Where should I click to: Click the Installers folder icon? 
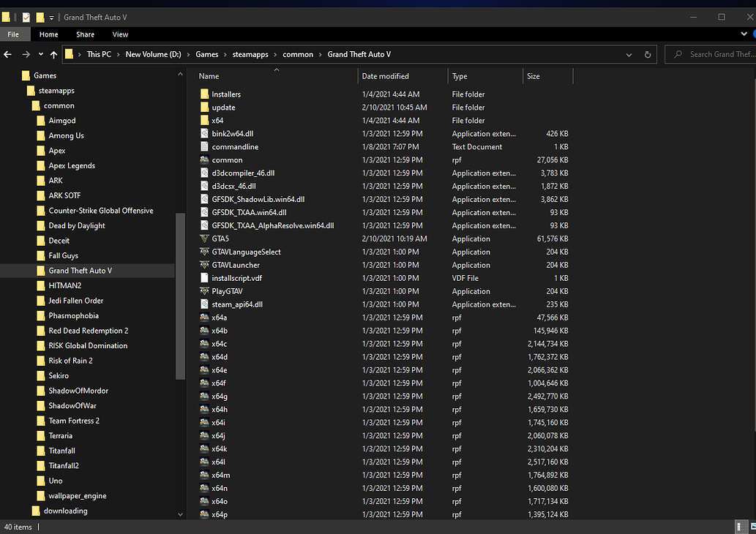(x=204, y=94)
